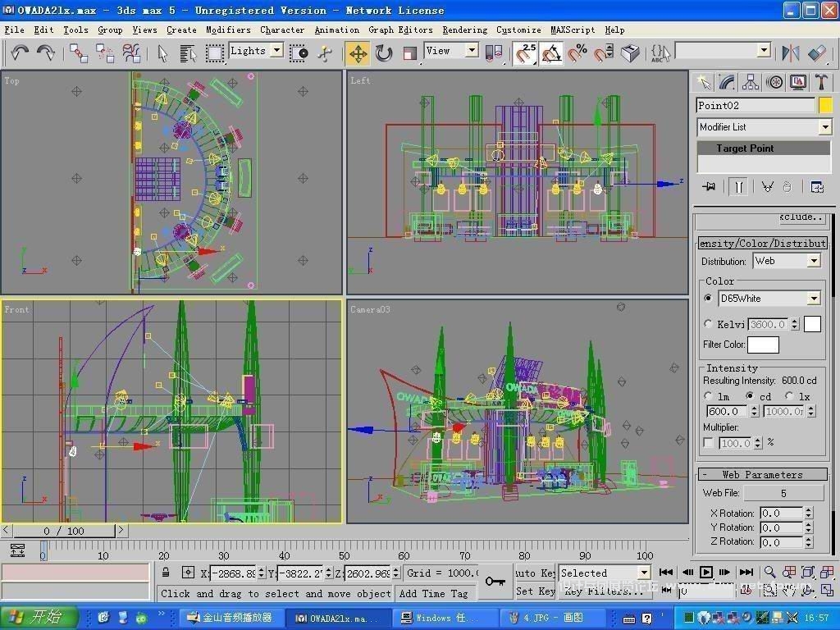This screenshot has width=840, height=630.
Task: Click Configure Modifier Sets icon
Action: [817, 186]
